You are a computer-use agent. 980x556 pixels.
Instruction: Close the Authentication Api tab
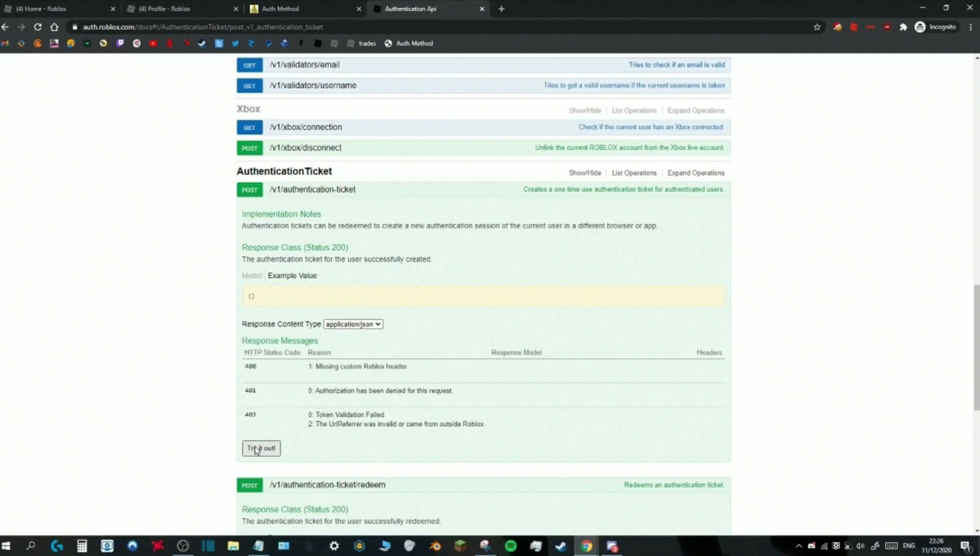click(x=482, y=9)
